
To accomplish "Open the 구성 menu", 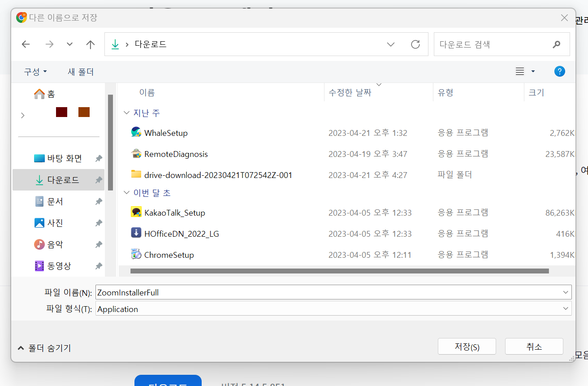I will click(x=35, y=71).
